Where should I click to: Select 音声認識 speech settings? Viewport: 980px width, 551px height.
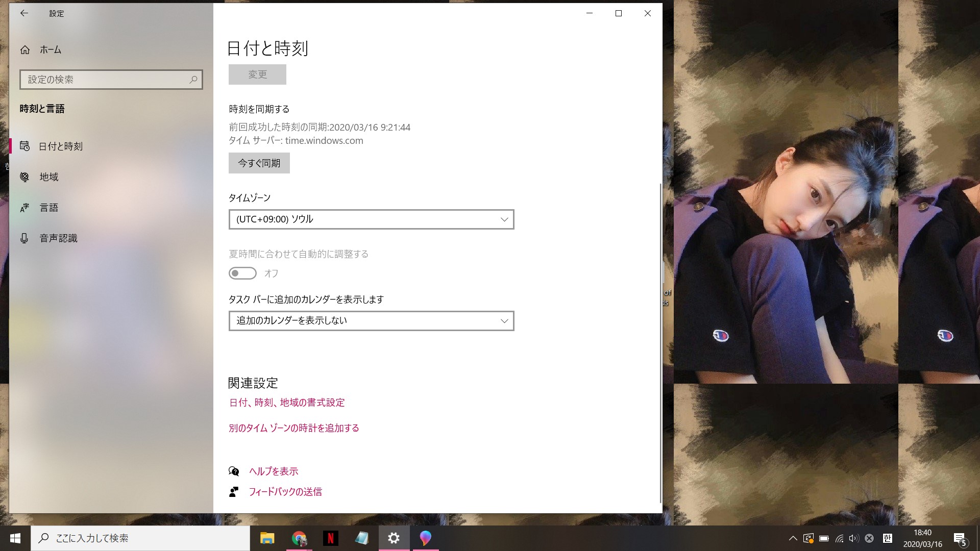coord(58,238)
